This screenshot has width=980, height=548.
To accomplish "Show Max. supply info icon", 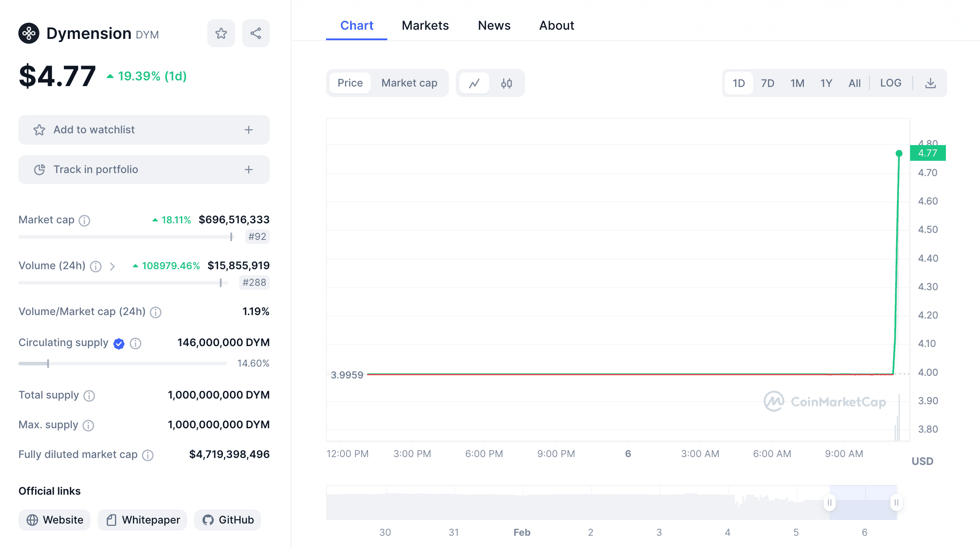I will click(88, 425).
